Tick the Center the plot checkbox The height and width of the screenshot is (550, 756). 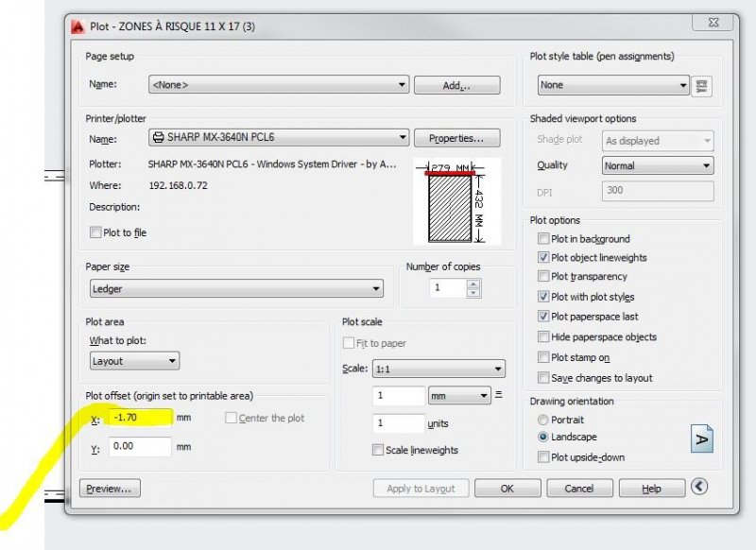231,418
